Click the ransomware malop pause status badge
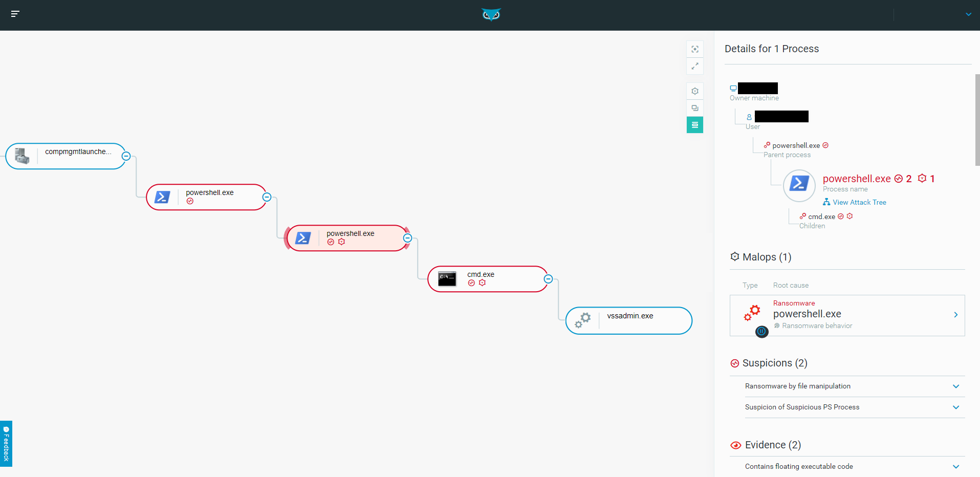Image resolution: width=980 pixels, height=477 pixels. 761,332
